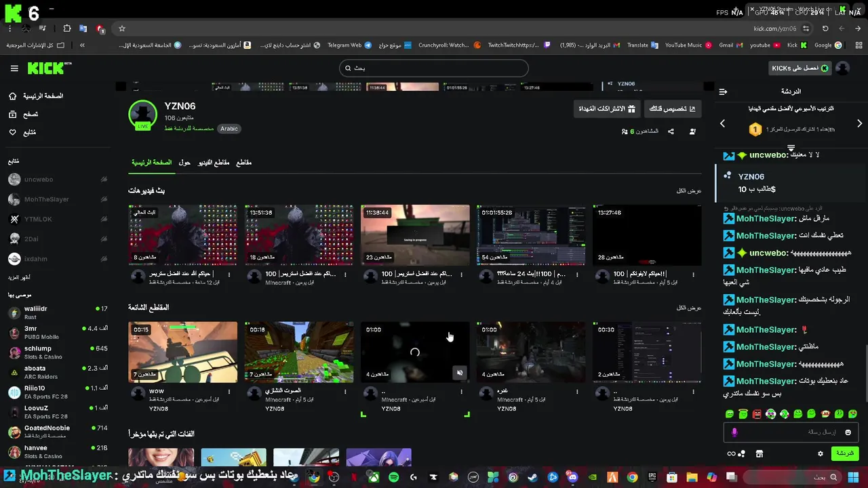The width and height of the screenshot is (868, 488).
Task: Open the browser extensions puzzle icon
Action: [x=66, y=28]
